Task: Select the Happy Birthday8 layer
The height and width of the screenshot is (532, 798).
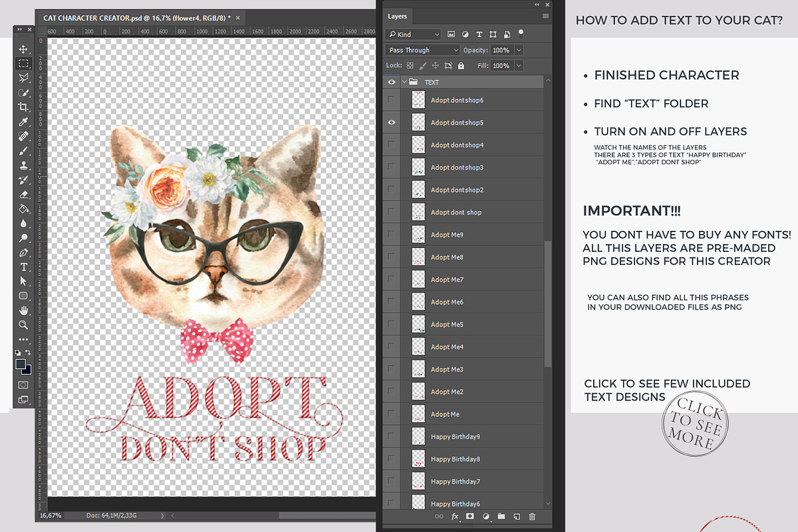Action: pos(456,459)
